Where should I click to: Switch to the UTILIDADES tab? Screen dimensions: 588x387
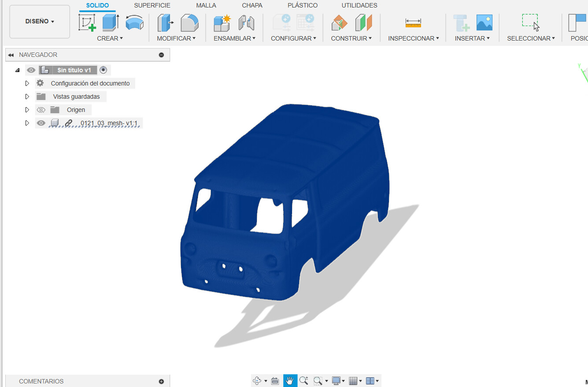pos(359,5)
